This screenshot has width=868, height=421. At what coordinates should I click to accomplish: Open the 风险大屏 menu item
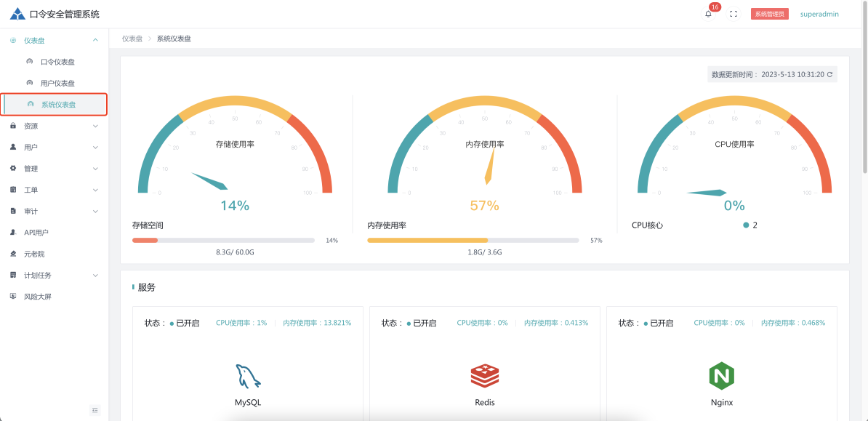(38, 297)
